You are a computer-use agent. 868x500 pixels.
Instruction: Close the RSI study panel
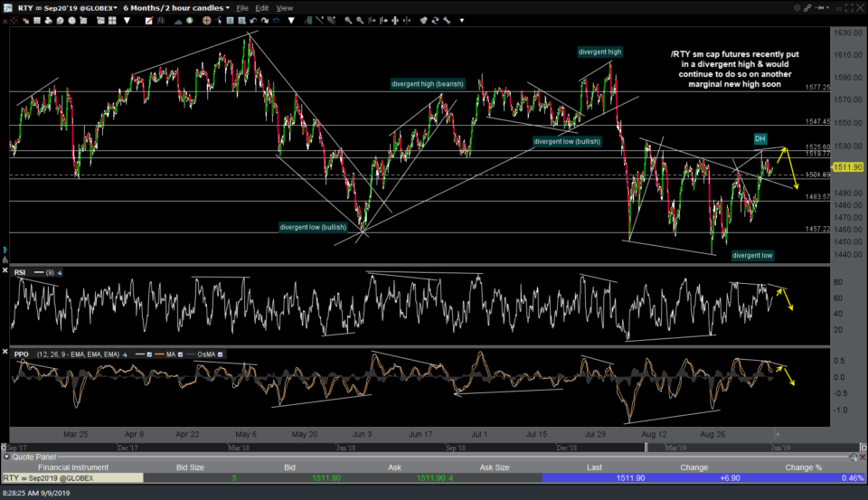point(5,270)
